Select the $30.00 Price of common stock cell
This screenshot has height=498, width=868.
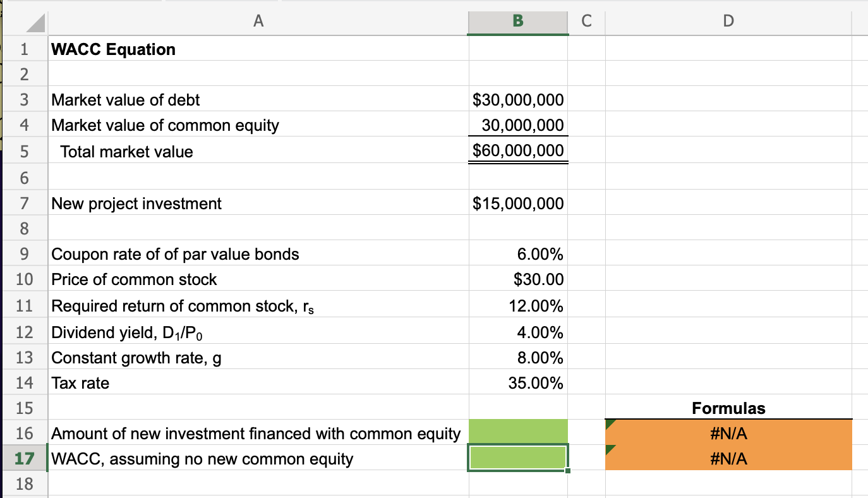[x=517, y=279]
